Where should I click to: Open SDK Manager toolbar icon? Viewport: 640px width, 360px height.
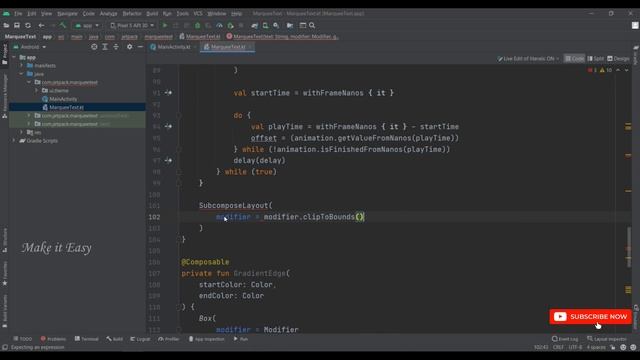pyautogui.click(x=276, y=25)
